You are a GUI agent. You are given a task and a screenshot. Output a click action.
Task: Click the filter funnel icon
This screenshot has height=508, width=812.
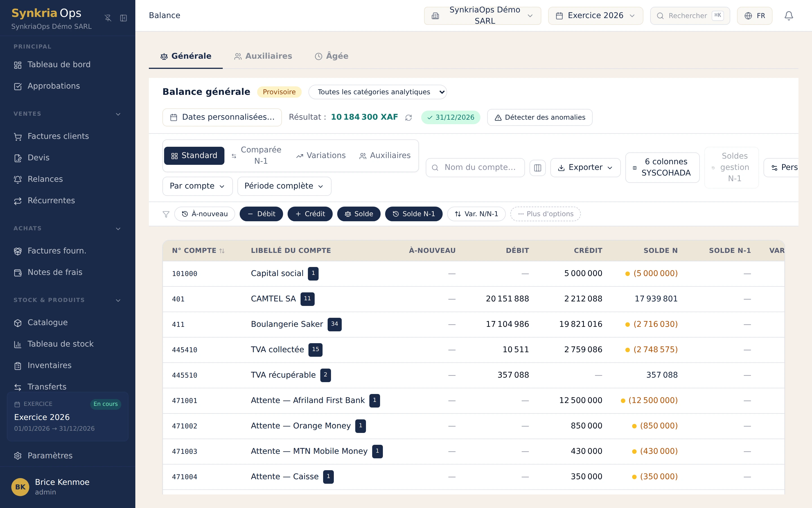click(166, 214)
